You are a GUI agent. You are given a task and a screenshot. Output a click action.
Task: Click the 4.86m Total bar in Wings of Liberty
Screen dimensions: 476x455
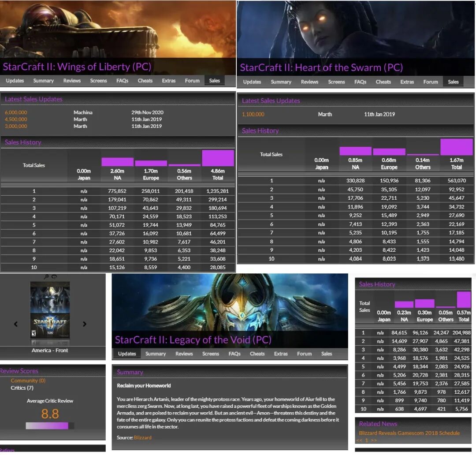click(218, 158)
